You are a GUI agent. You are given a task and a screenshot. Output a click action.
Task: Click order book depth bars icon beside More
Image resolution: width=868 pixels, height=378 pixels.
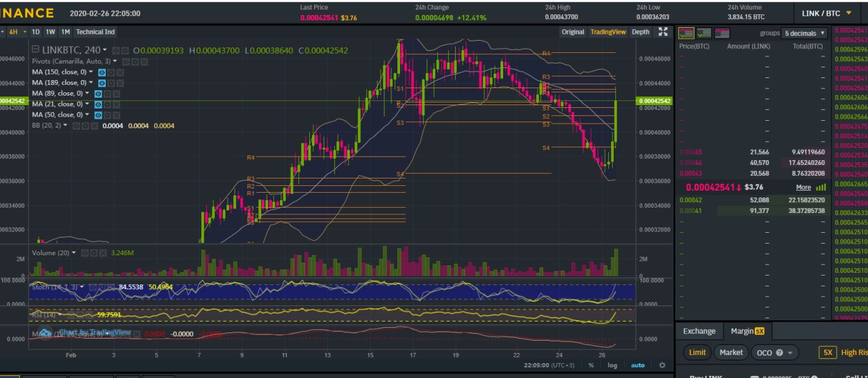point(821,187)
